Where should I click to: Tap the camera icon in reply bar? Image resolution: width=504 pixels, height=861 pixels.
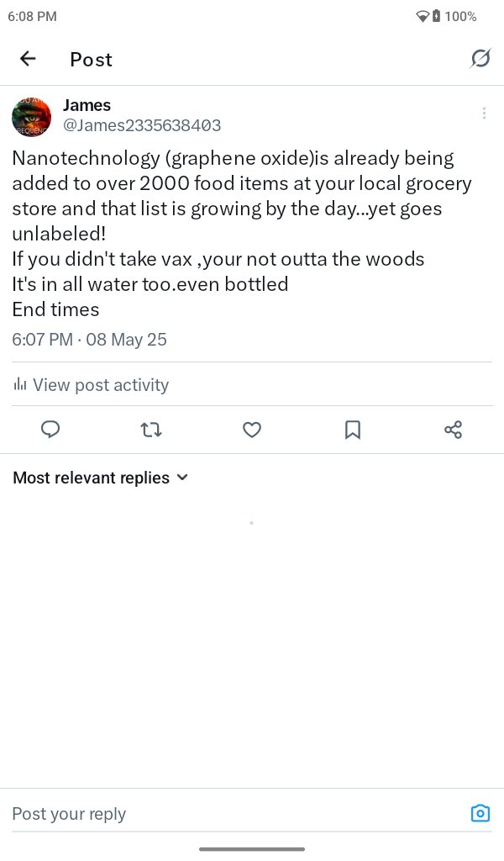click(480, 813)
